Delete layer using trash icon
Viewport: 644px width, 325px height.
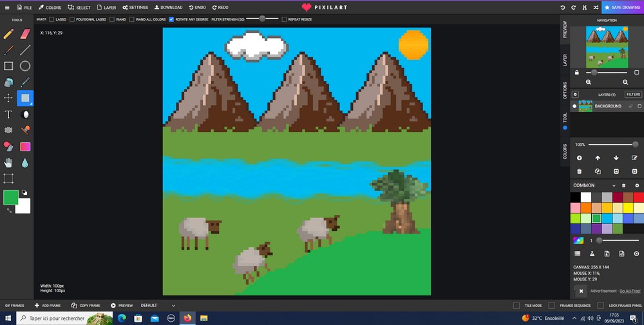tap(579, 171)
